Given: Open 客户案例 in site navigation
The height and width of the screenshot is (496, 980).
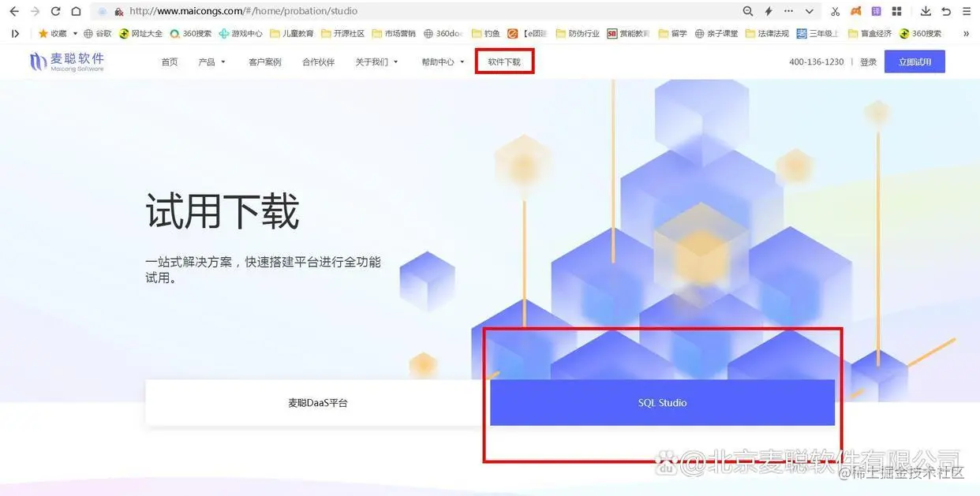Looking at the screenshot, I should tap(265, 62).
